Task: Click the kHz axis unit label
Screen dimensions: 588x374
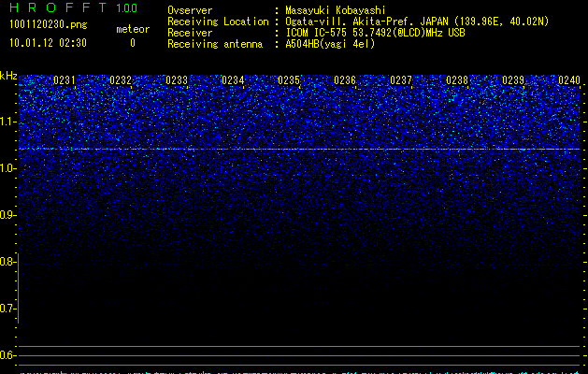Action: tap(8, 76)
